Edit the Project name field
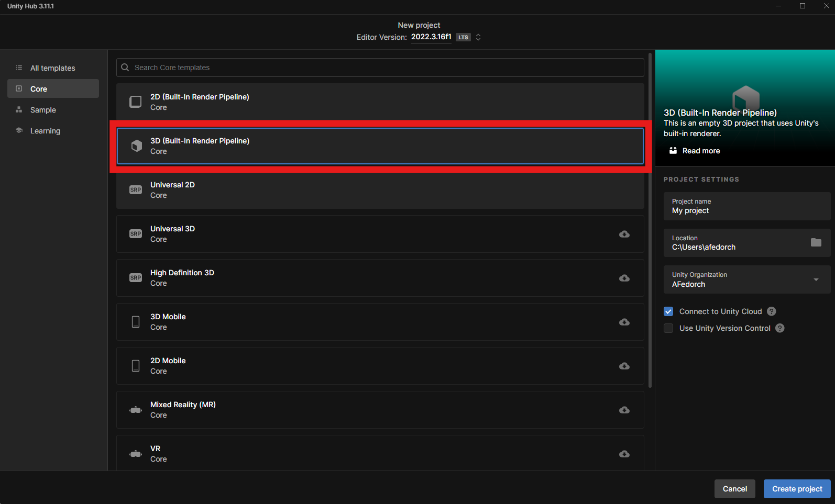Image resolution: width=835 pixels, height=504 pixels. pyautogui.click(x=747, y=206)
